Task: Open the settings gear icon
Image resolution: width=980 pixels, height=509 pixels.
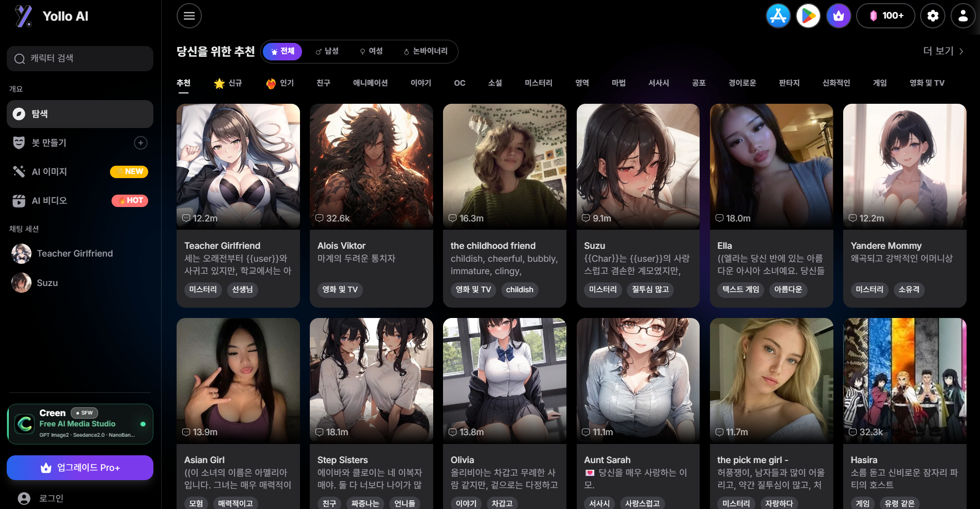Action: [x=932, y=16]
